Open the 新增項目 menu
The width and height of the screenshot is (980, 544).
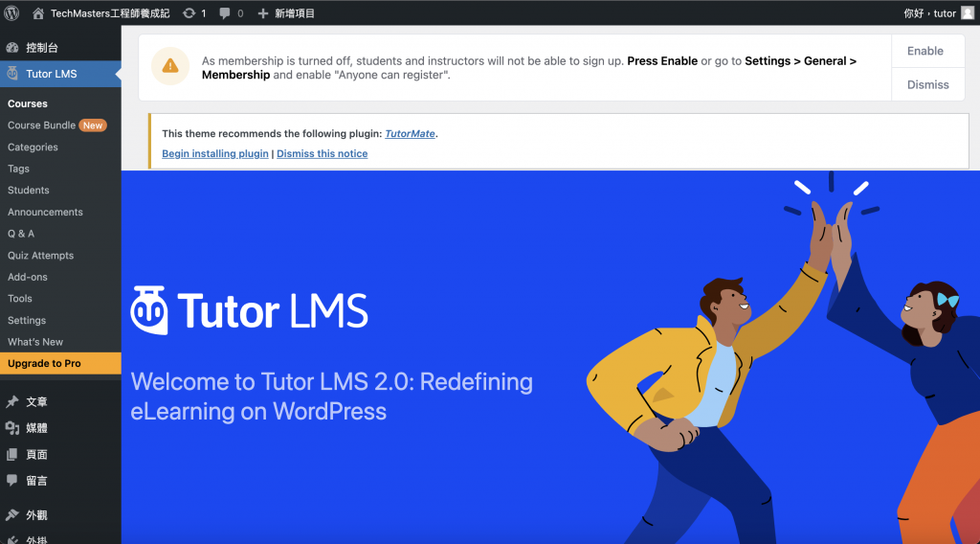(x=295, y=13)
